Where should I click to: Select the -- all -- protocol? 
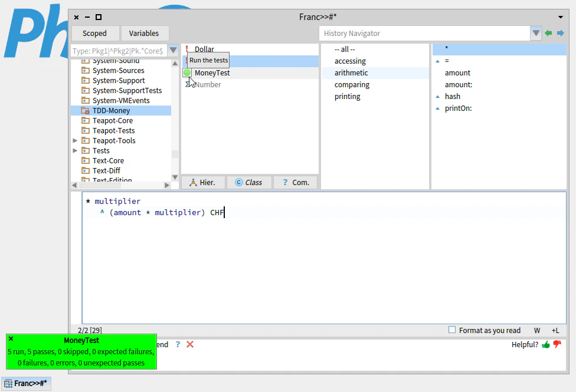point(375,49)
